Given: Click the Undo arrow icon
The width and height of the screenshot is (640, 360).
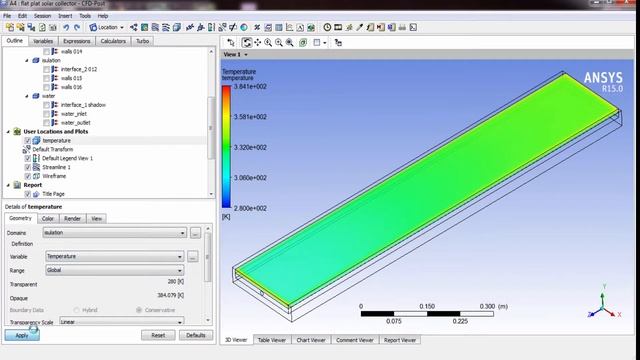Looking at the screenshot, I should [x=66, y=27].
